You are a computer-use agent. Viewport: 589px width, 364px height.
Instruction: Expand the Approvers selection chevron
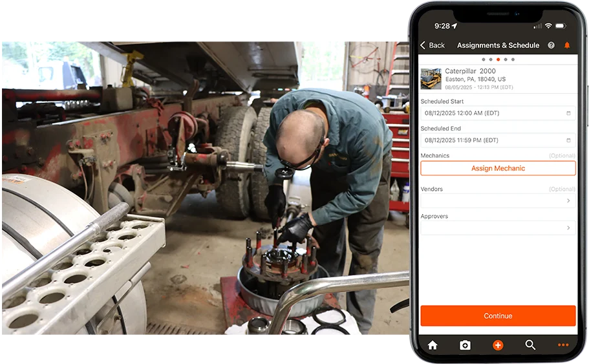tap(568, 228)
